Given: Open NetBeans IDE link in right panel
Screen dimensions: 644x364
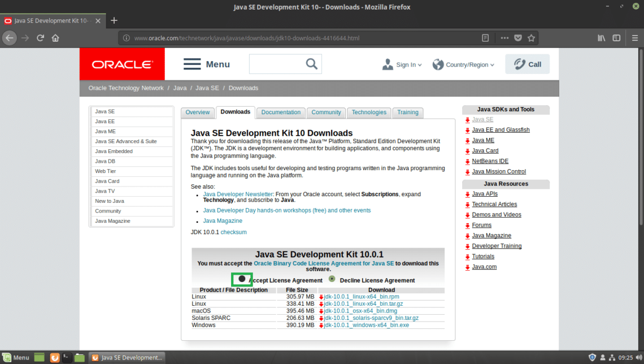Looking at the screenshot, I should pyautogui.click(x=490, y=161).
